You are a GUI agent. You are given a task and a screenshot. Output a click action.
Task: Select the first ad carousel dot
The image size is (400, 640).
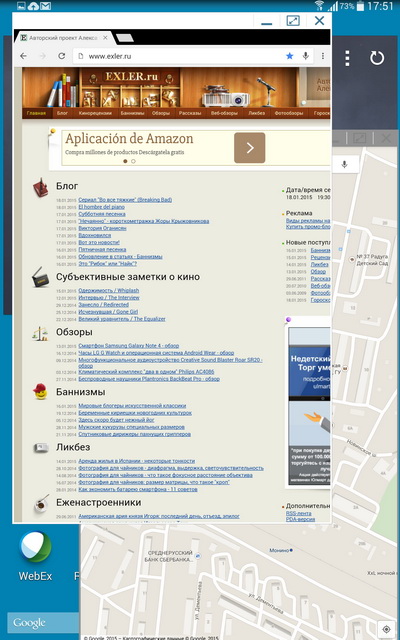click(125, 161)
